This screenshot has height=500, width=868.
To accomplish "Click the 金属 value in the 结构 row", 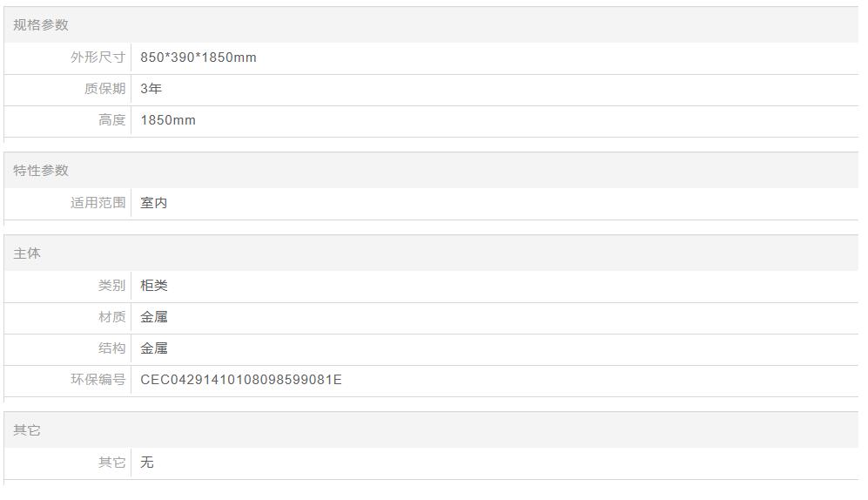I will tap(154, 348).
